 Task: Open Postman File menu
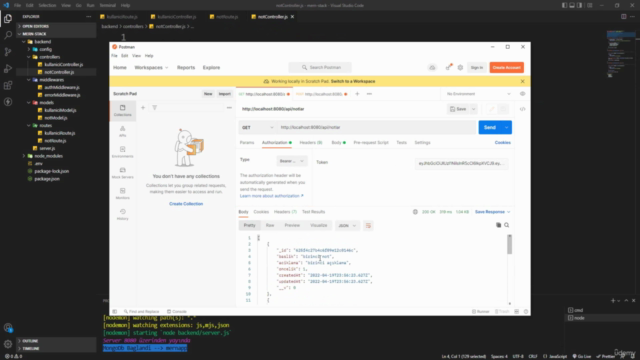pyautogui.click(x=114, y=56)
